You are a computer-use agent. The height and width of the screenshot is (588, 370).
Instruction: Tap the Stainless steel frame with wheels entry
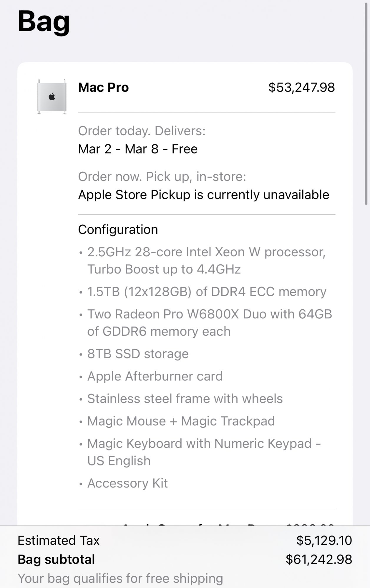pos(185,399)
